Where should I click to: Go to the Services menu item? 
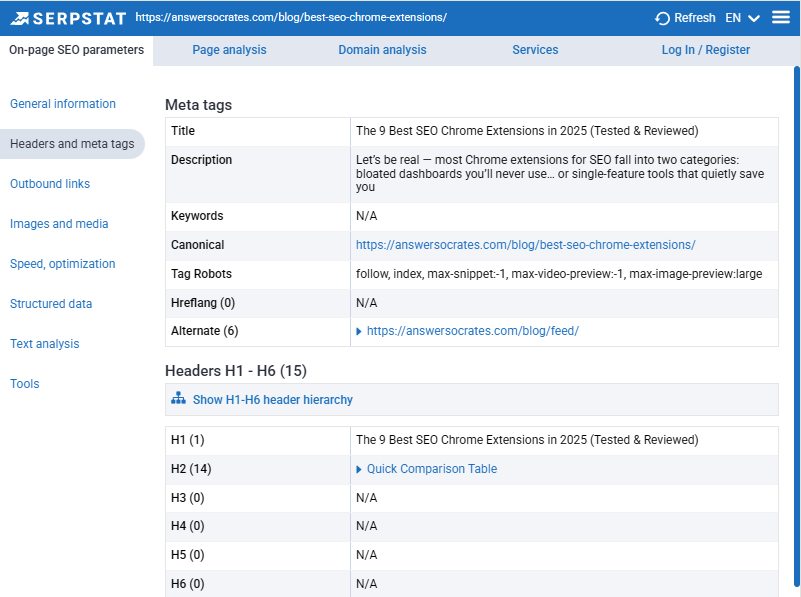pyautogui.click(x=534, y=49)
